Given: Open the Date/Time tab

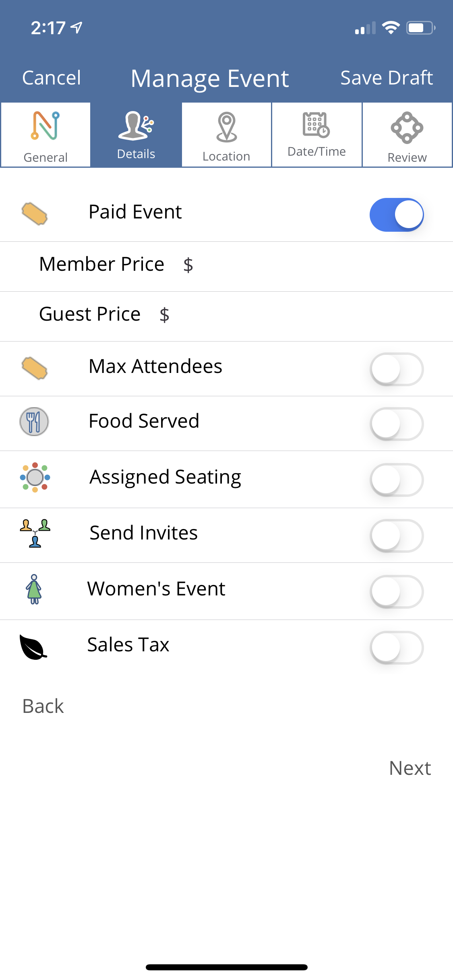Looking at the screenshot, I should (x=317, y=135).
